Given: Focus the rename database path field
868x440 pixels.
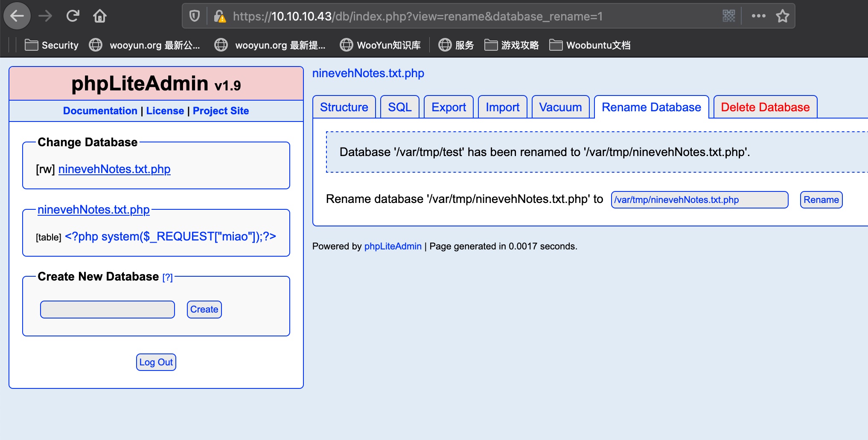Looking at the screenshot, I should click(x=699, y=200).
